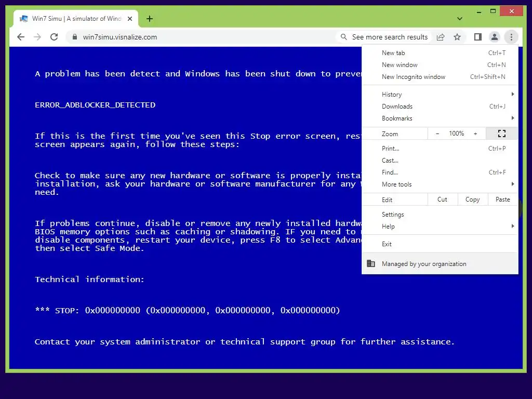Go back with the browser back arrow
Screen dimensions: 532x399
21,37
